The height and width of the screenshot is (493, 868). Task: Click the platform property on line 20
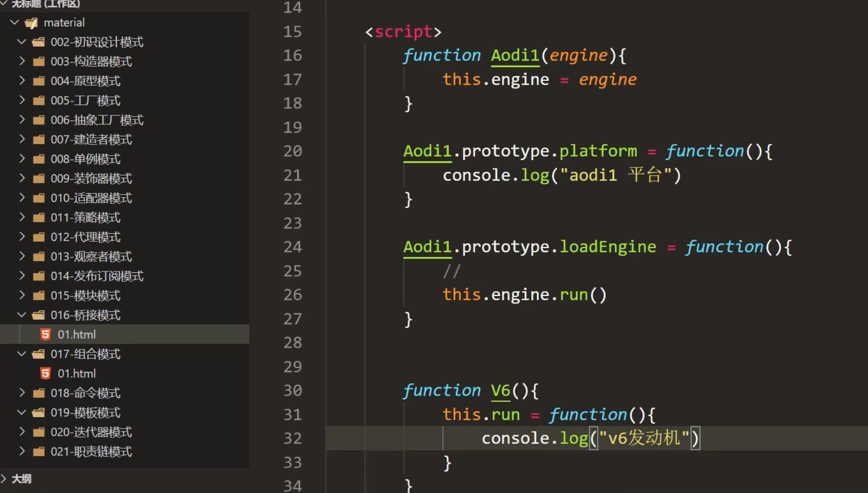598,151
